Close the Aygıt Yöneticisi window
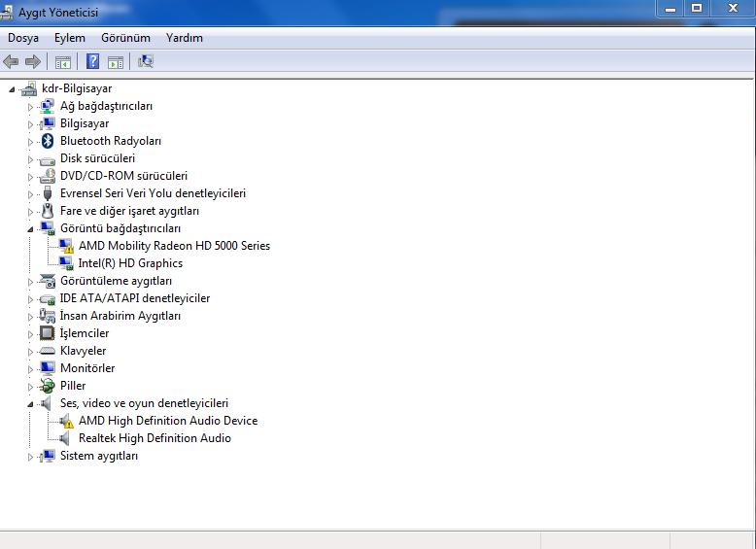 coord(733,8)
